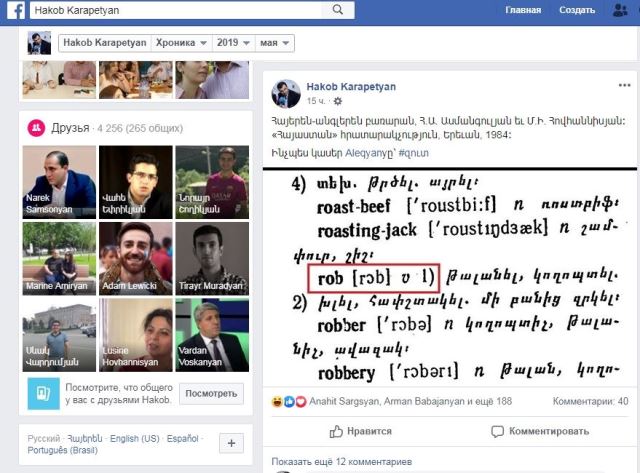Click the plus icon to add language
The width and height of the screenshot is (640, 473).
pos(231,443)
